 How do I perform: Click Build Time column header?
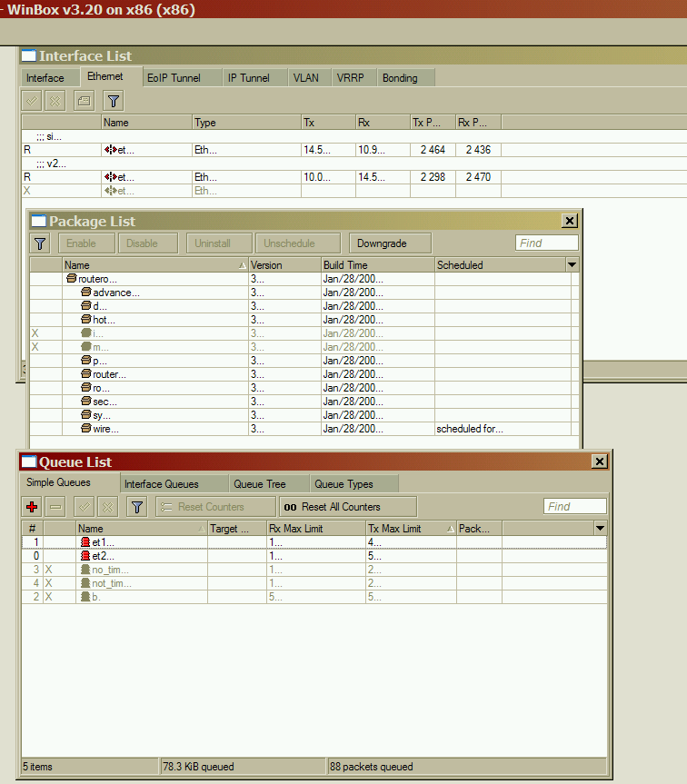coord(378,265)
